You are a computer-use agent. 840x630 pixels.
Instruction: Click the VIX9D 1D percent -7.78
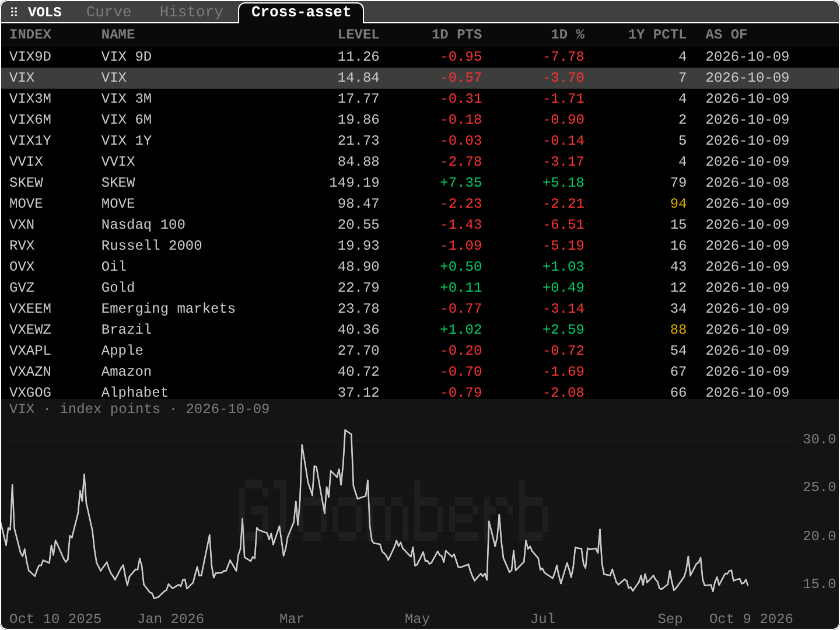tap(563, 57)
